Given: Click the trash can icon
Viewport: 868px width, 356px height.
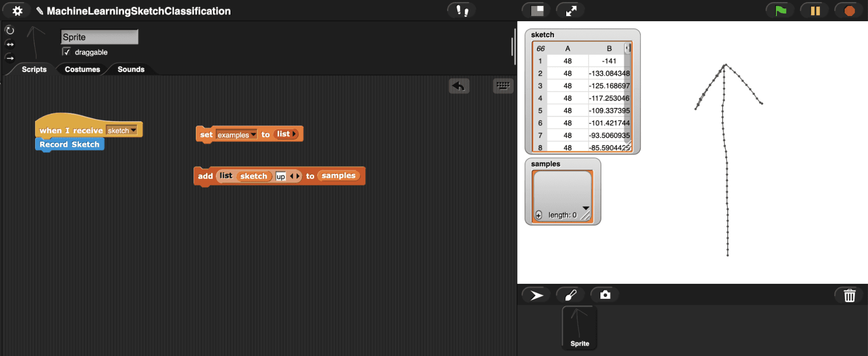Looking at the screenshot, I should [x=849, y=295].
